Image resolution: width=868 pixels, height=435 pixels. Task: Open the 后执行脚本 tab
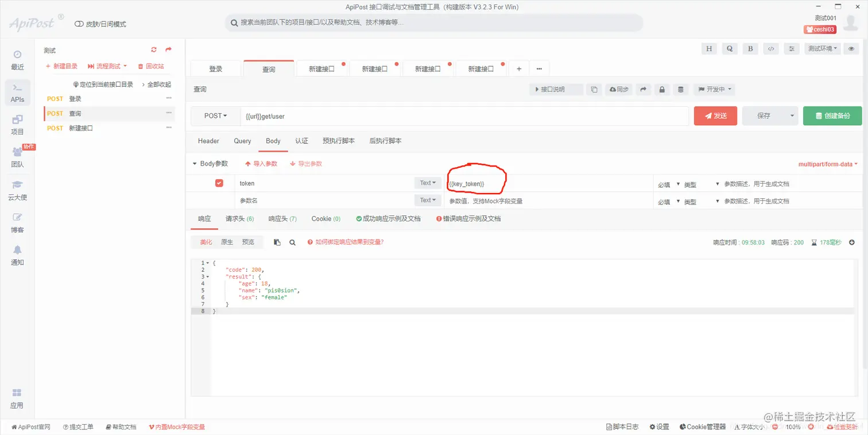tap(386, 141)
